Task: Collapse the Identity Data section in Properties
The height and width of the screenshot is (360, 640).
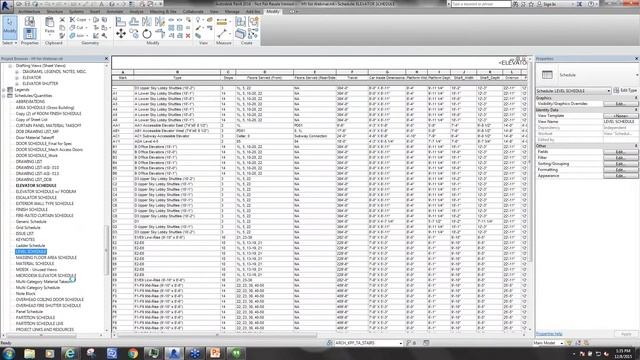Action: coord(636,110)
